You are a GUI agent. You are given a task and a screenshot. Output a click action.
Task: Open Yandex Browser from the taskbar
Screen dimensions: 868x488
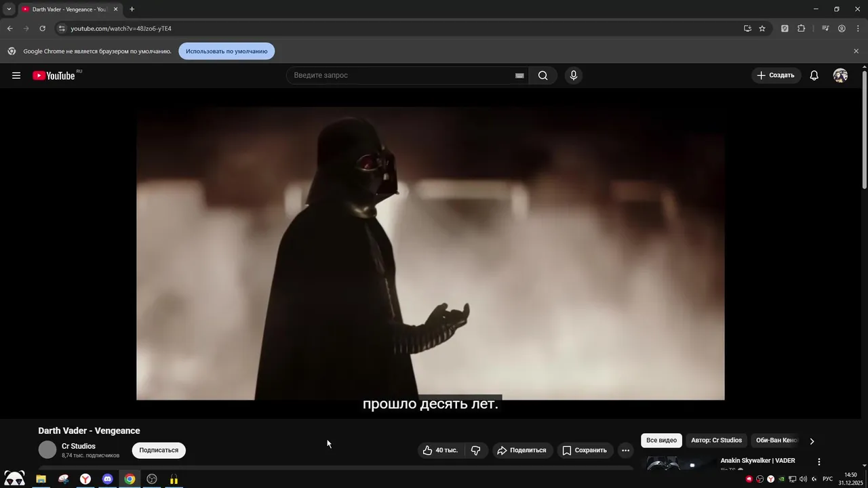click(x=85, y=479)
